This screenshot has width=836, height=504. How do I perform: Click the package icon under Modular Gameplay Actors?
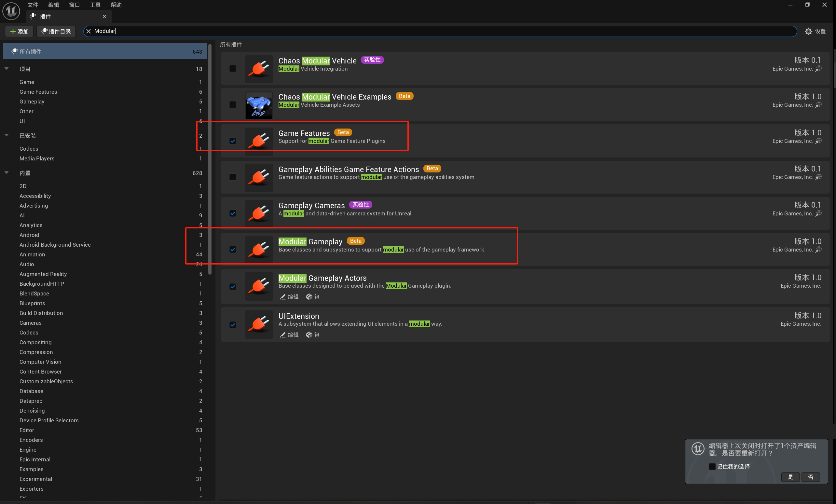click(309, 297)
